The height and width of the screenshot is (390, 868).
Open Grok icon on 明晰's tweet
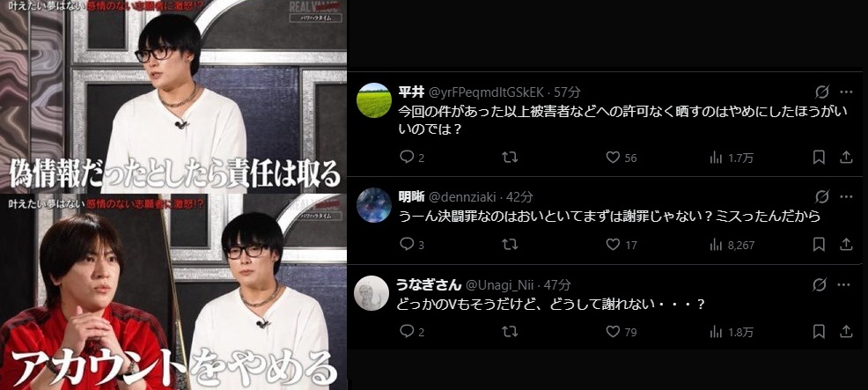coord(822,196)
